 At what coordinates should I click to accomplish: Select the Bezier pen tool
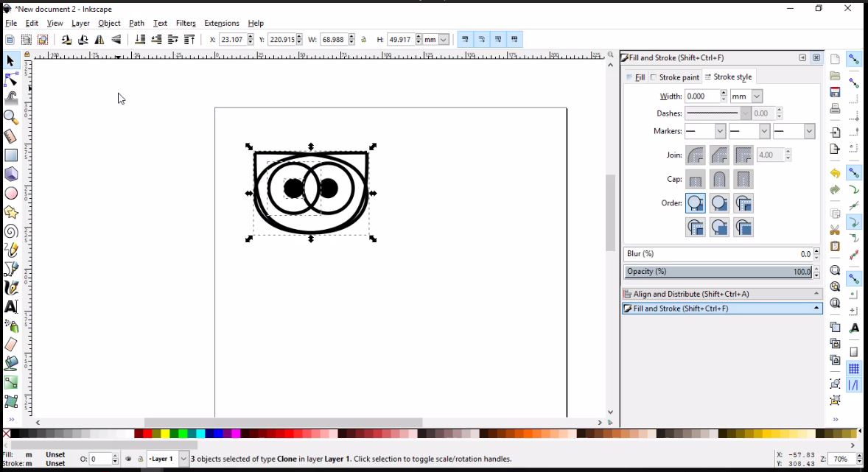coord(10,269)
